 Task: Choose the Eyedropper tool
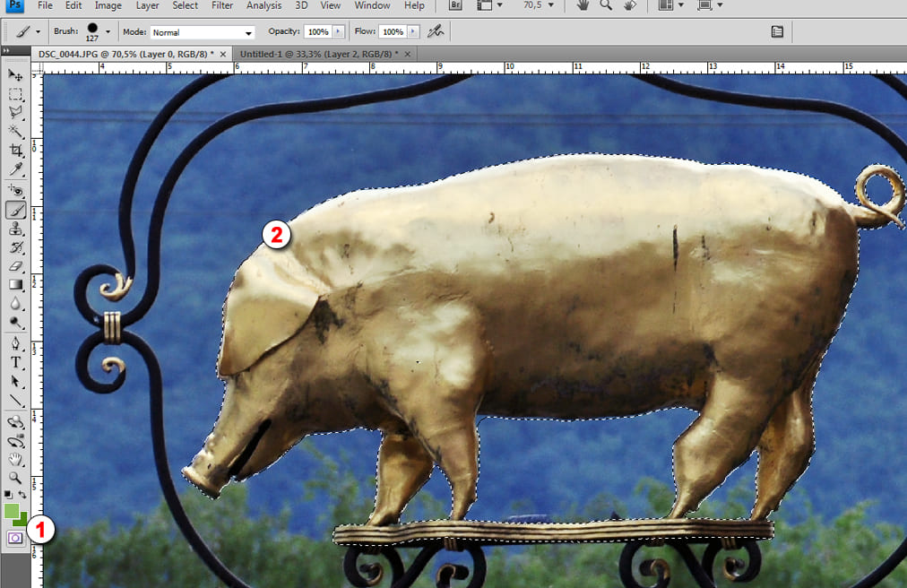(15, 169)
